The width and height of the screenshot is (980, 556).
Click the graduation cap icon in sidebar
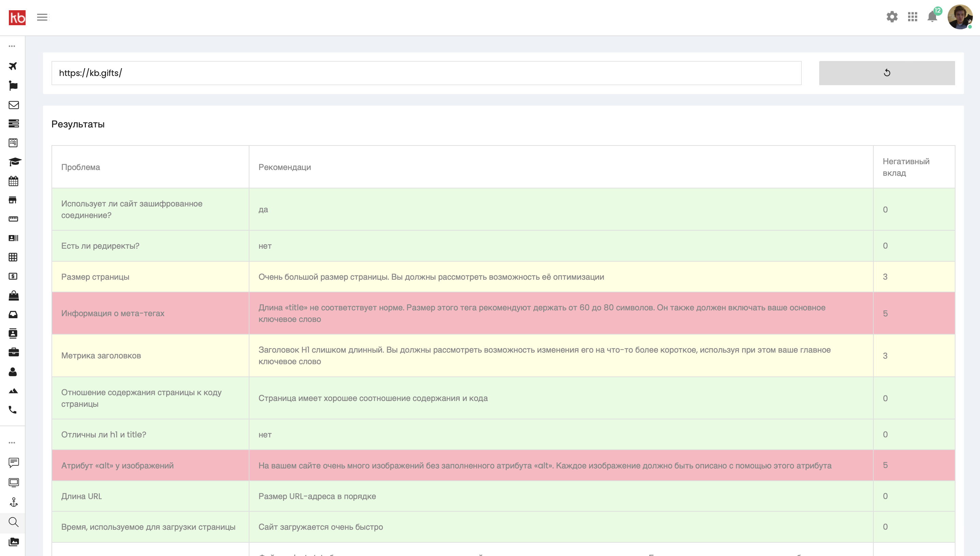[15, 162]
